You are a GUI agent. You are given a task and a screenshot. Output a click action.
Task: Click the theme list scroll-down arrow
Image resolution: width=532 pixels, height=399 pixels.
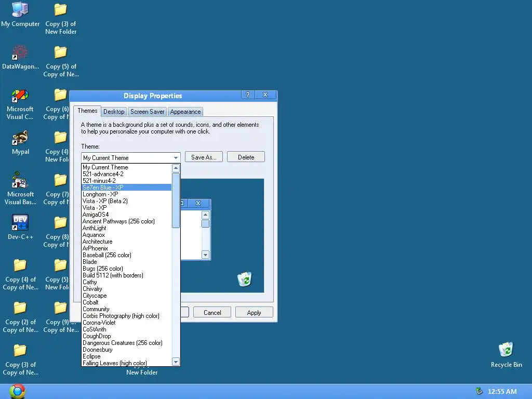176,362
